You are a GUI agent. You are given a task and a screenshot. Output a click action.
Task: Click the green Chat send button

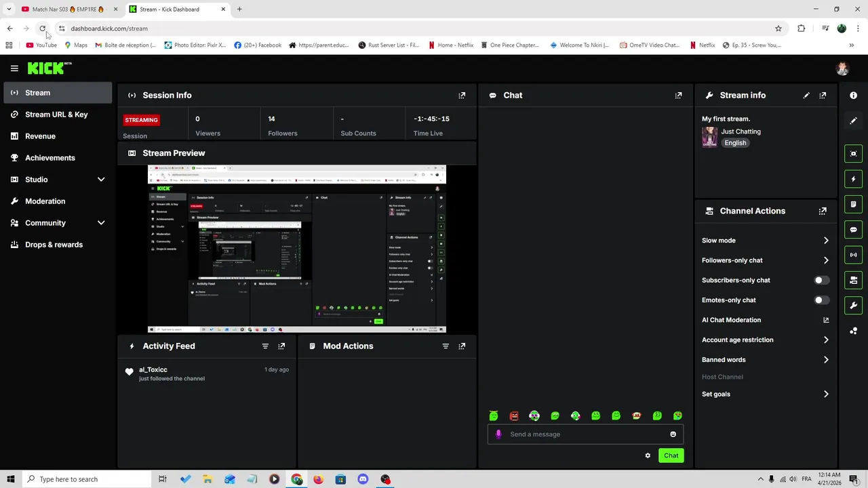click(x=671, y=455)
